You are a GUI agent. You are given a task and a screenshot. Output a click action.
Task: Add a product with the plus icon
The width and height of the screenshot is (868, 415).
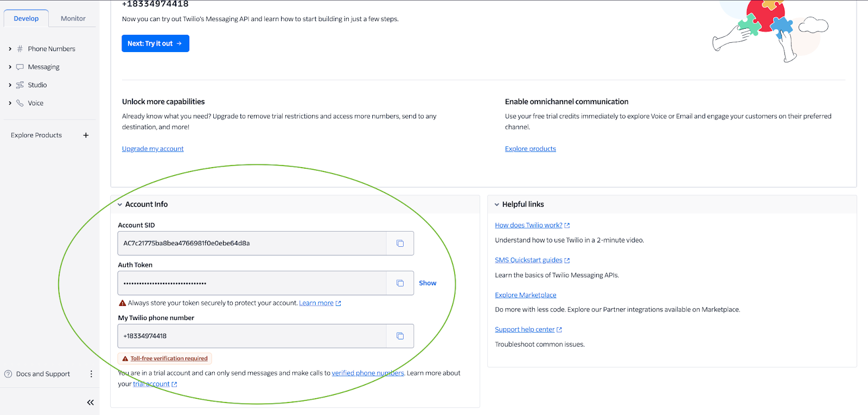[86, 135]
